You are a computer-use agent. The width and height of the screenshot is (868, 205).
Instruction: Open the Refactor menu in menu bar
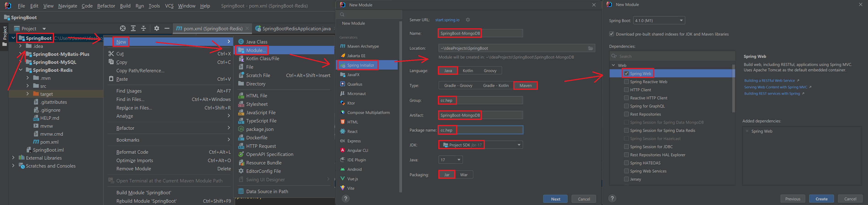tap(106, 6)
